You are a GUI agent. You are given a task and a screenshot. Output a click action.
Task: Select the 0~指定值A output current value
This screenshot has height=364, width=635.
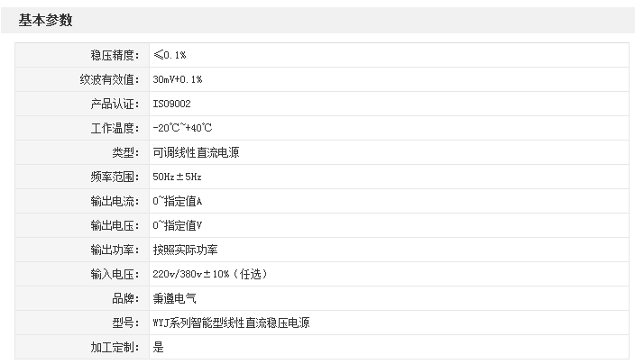coord(178,201)
